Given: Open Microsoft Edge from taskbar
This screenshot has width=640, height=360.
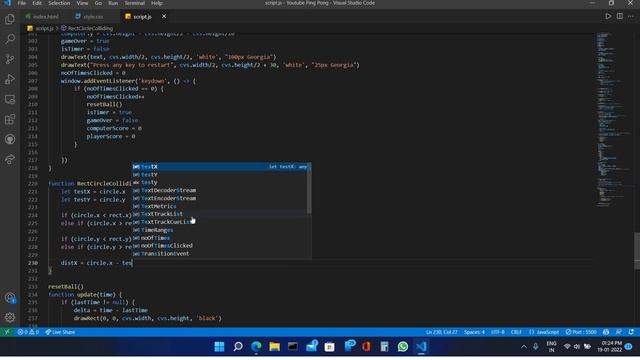Looking at the screenshot, I should pyautogui.click(x=256, y=347).
